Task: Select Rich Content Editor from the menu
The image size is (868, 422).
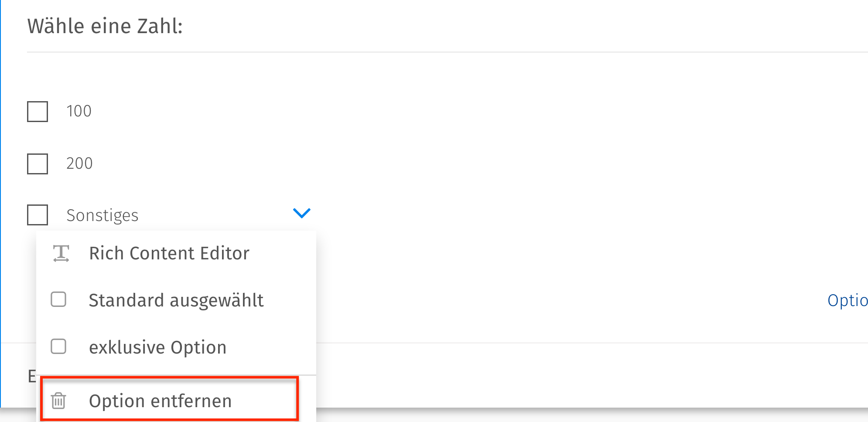Action: 170,253
